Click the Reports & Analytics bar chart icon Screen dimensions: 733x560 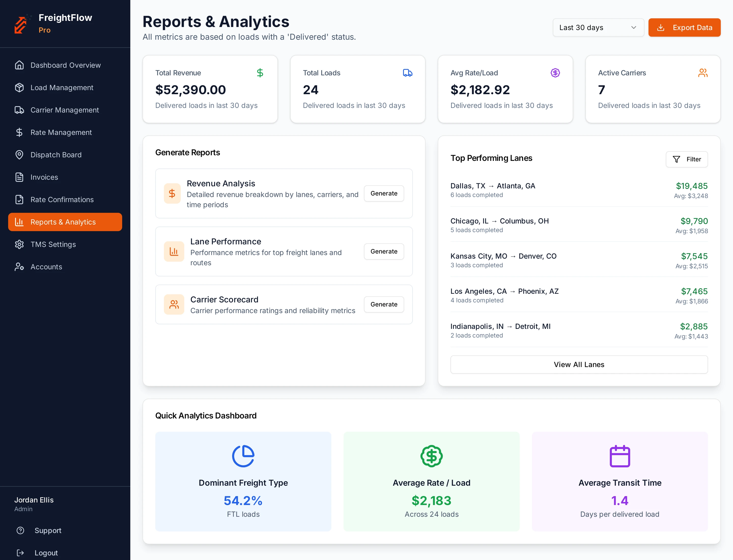pos(19,222)
